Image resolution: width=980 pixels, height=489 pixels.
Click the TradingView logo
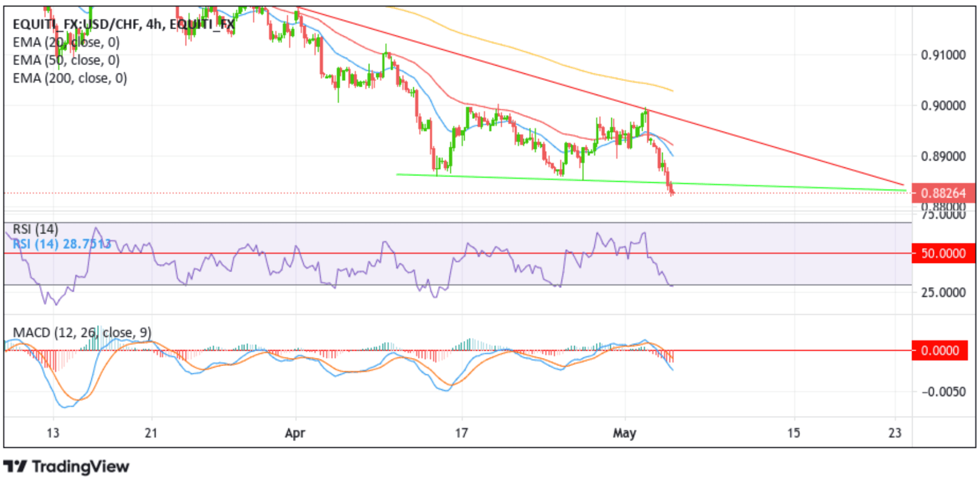[x=66, y=466]
